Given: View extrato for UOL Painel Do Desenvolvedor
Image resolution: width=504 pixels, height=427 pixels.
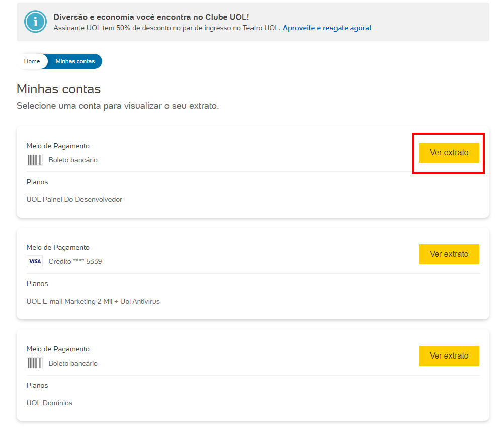Looking at the screenshot, I should [449, 153].
